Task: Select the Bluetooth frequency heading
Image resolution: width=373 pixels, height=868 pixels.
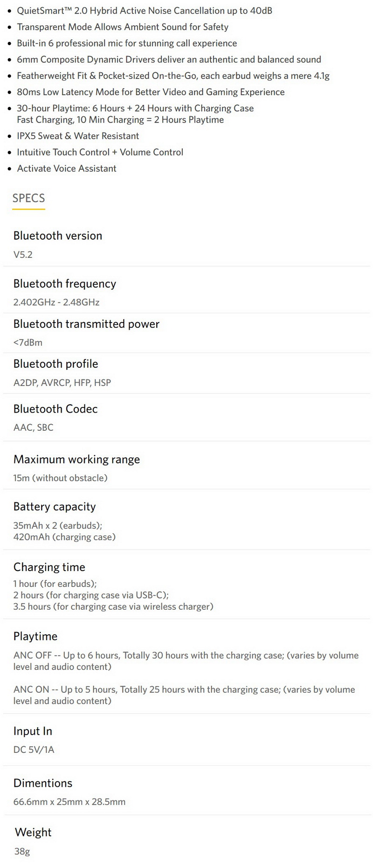Action: coord(65,284)
